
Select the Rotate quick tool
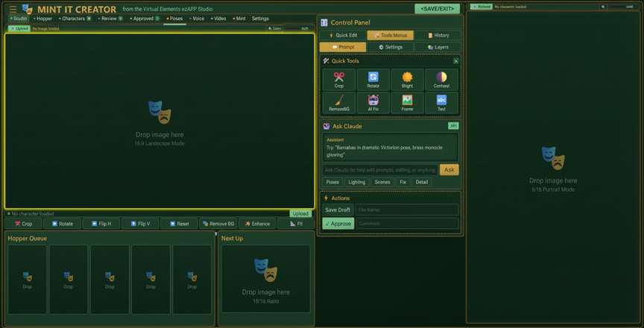(x=373, y=80)
